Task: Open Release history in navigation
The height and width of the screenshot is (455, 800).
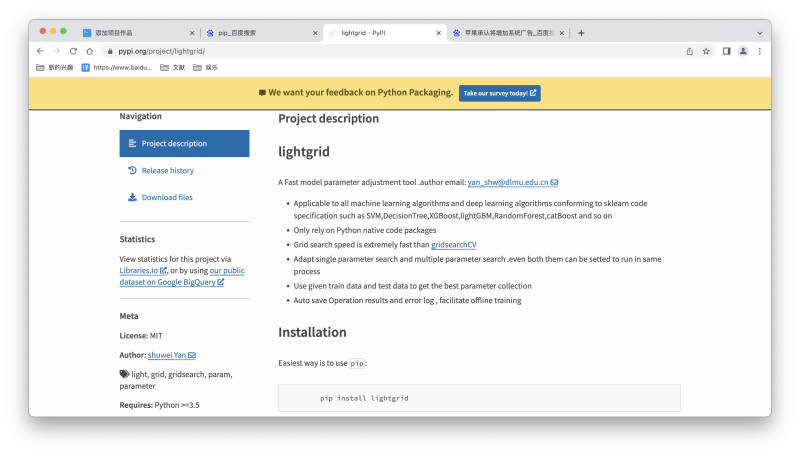Action: (x=167, y=170)
